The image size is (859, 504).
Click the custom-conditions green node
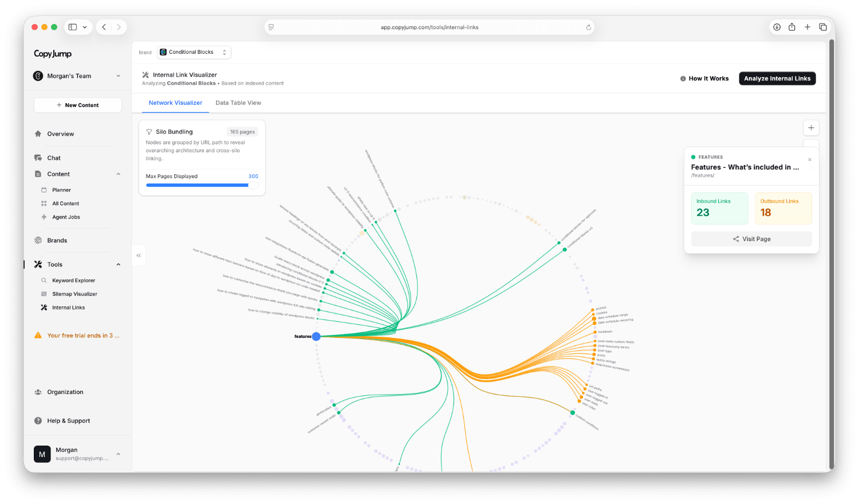tap(572, 412)
